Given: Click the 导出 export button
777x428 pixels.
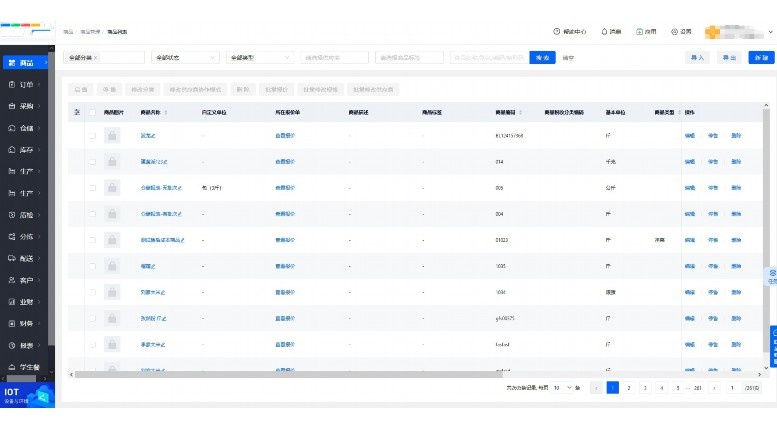Looking at the screenshot, I should (729, 57).
